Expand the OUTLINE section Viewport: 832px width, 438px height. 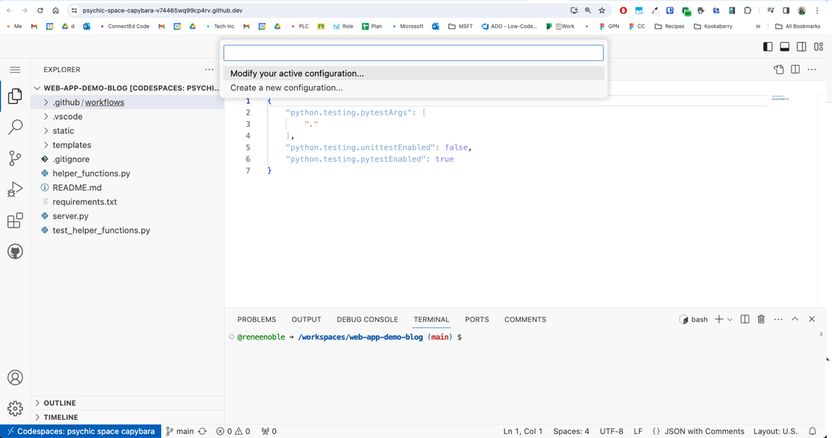(x=127, y=403)
